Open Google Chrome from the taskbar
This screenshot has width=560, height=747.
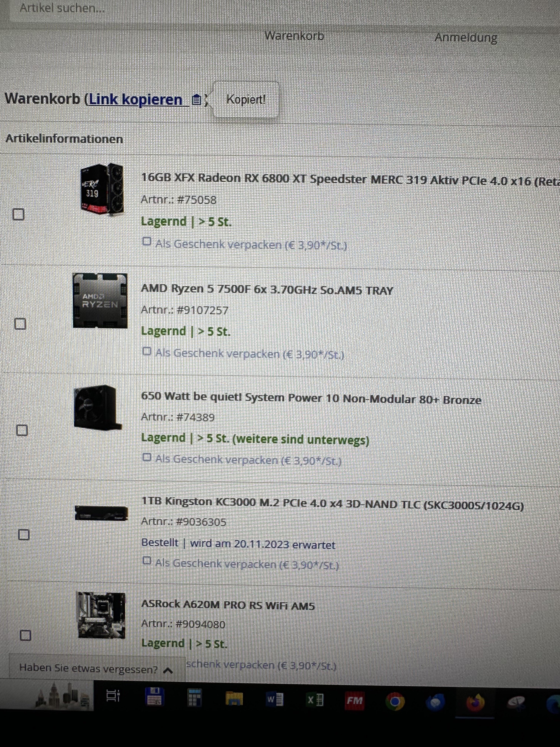395,702
